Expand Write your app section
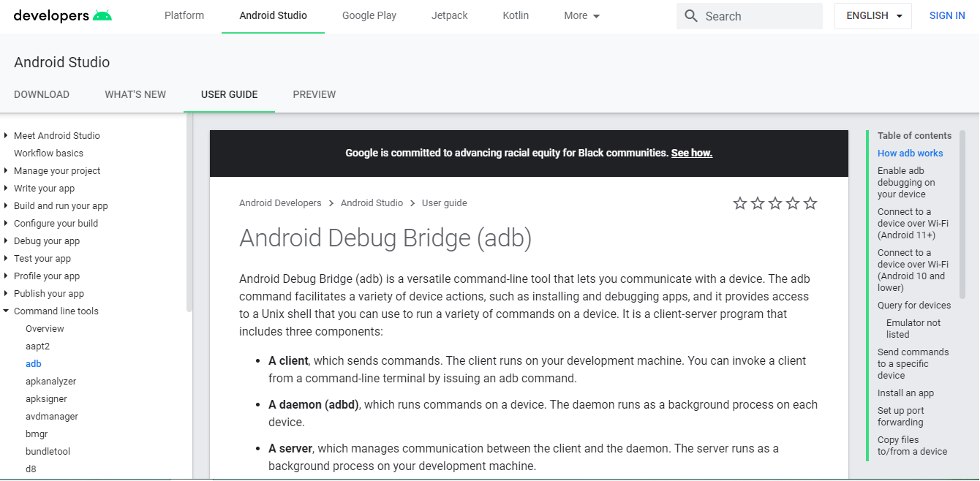The height and width of the screenshot is (481, 980). [x=6, y=188]
